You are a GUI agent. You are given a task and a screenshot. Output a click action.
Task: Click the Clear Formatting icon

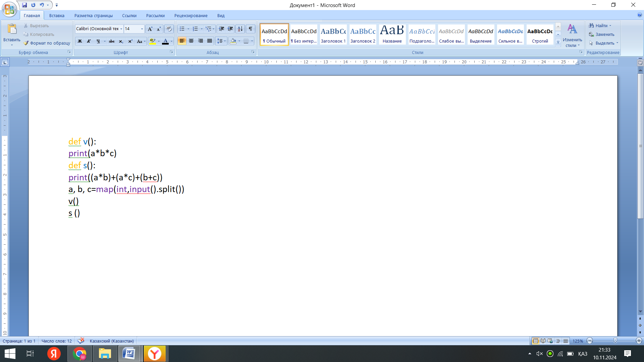click(169, 29)
